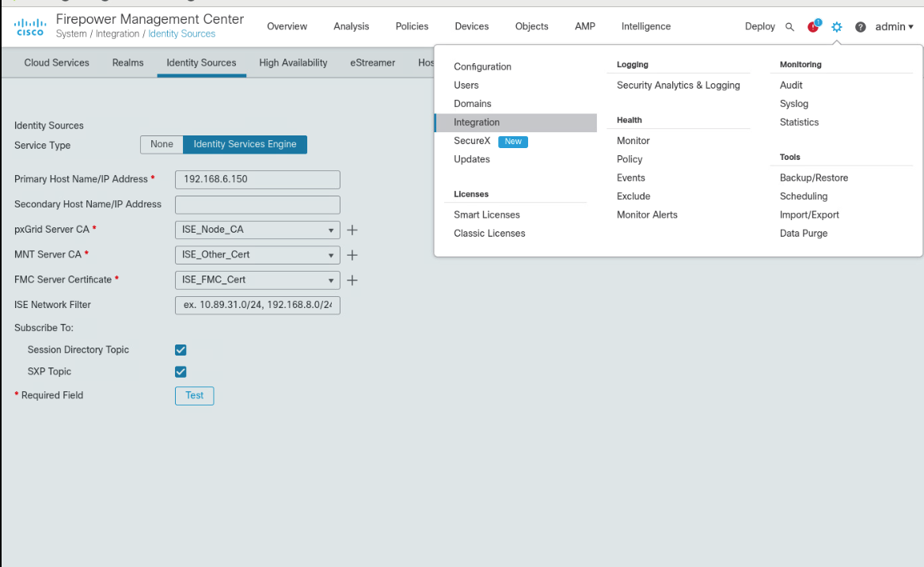Image resolution: width=924 pixels, height=567 pixels.
Task: Open Statistics monitoring menu item
Action: 799,123
